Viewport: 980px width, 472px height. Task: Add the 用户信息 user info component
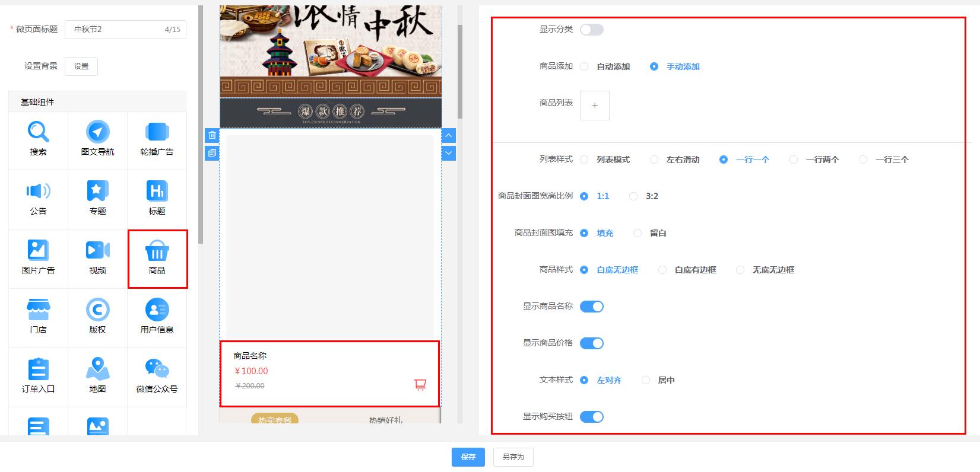point(157,318)
